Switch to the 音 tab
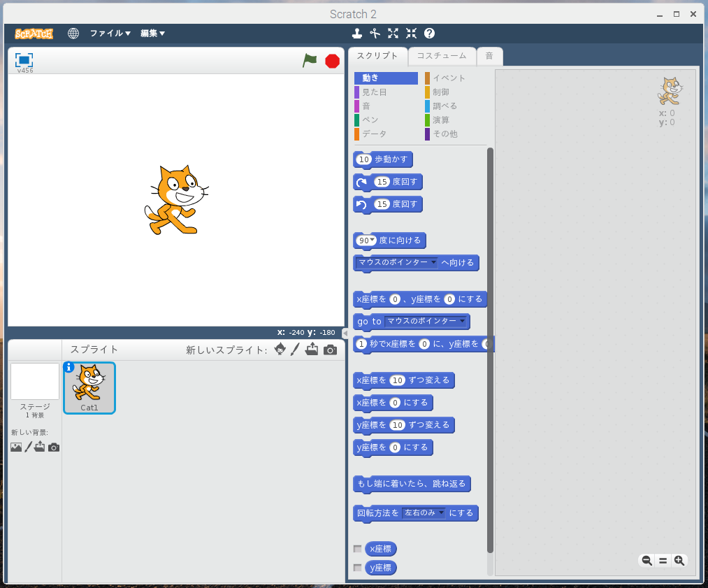Screen dimensions: 708x588 click(489, 56)
